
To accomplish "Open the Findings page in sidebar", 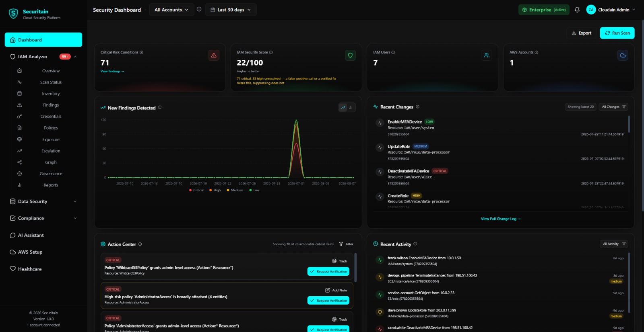I will [51, 105].
